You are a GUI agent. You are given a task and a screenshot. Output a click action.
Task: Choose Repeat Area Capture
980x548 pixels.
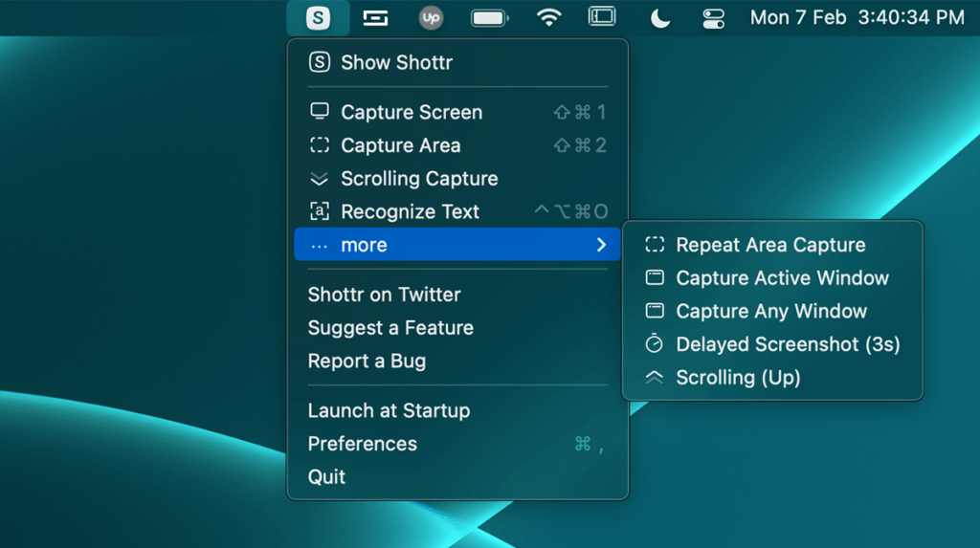pos(772,244)
